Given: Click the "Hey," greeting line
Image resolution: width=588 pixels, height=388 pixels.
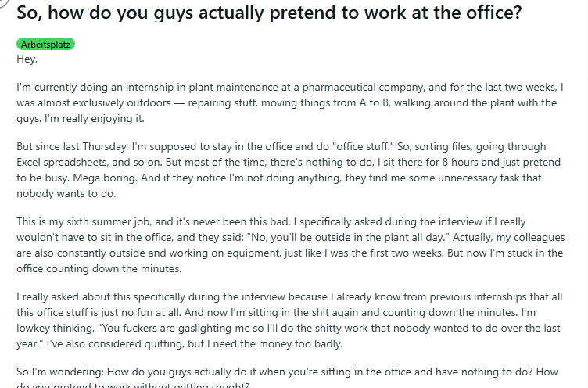Looking at the screenshot, I should [x=27, y=59].
